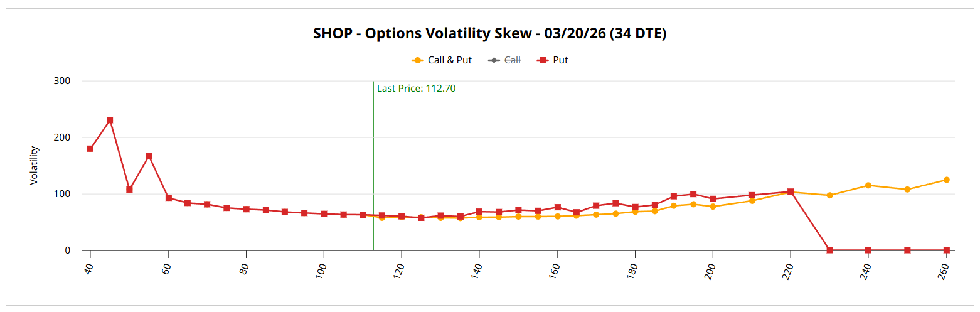The image size is (980, 312).
Task: Select the Call & Put point at strike 240
Action: click(868, 185)
